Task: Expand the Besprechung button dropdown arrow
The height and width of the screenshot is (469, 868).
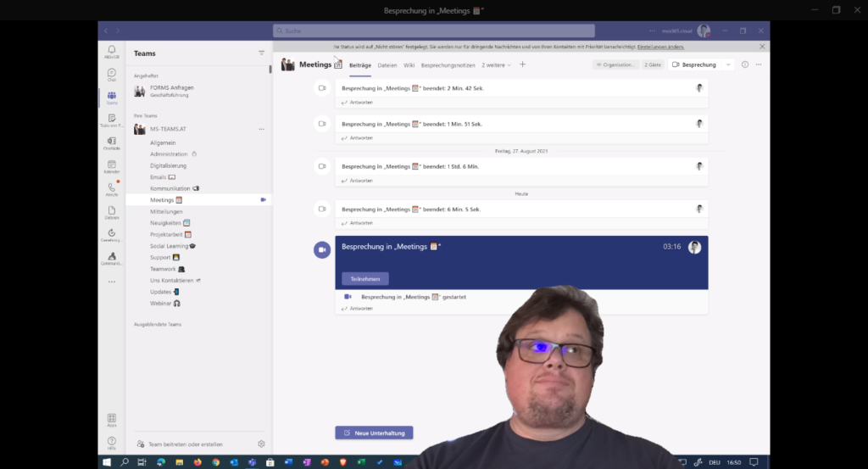Action: tap(728, 64)
